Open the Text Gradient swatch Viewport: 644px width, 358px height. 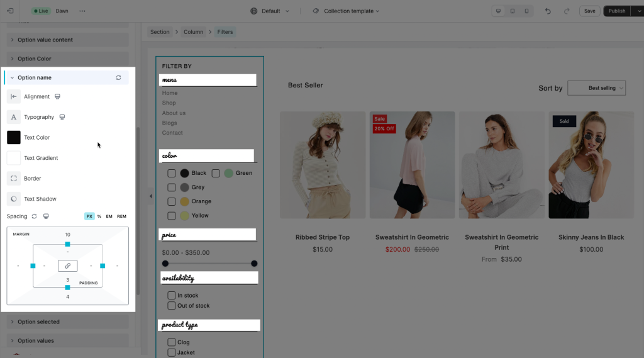click(14, 158)
